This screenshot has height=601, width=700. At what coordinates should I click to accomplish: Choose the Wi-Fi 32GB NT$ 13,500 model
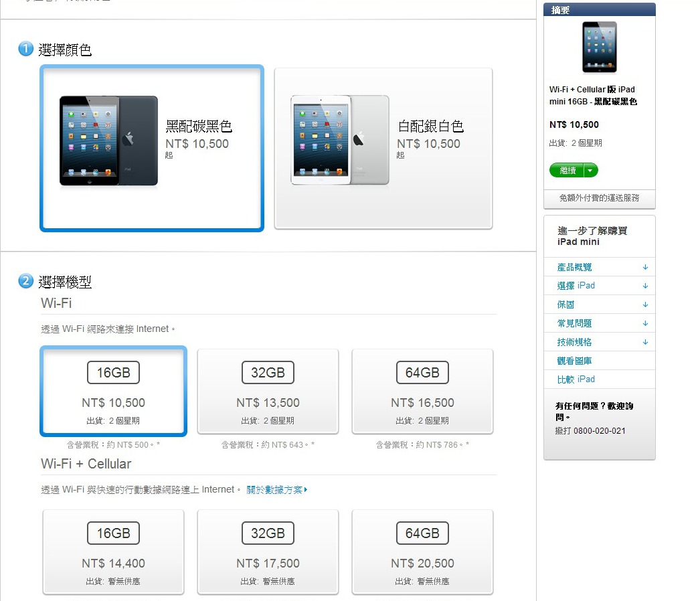[268, 391]
